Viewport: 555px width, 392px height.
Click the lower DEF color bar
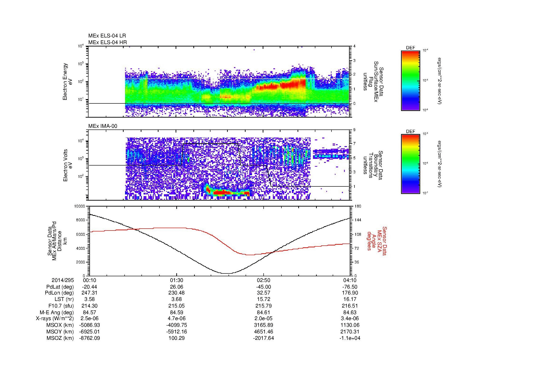(x=410, y=164)
